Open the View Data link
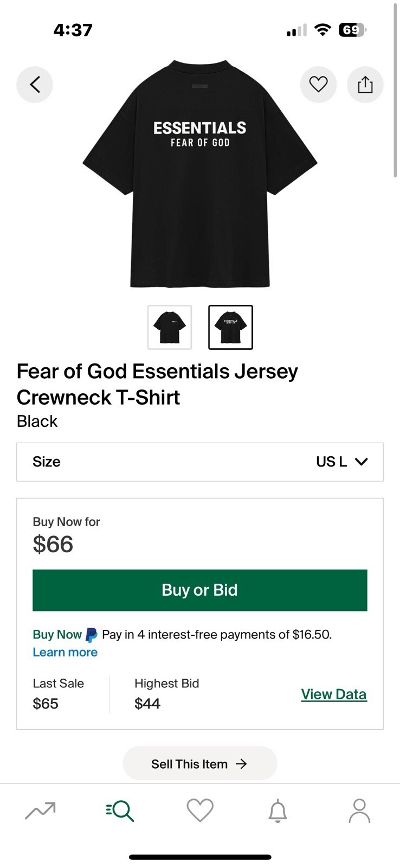This screenshot has width=400, height=868. point(334,694)
